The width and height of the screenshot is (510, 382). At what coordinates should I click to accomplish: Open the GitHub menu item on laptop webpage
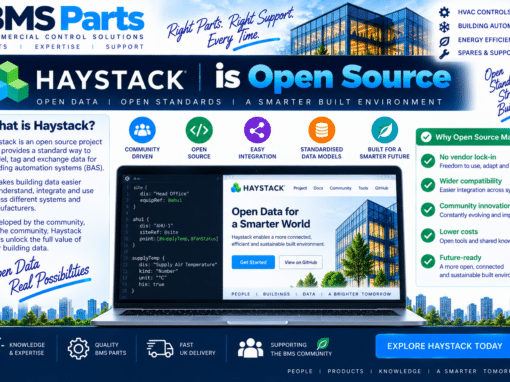pos(381,188)
